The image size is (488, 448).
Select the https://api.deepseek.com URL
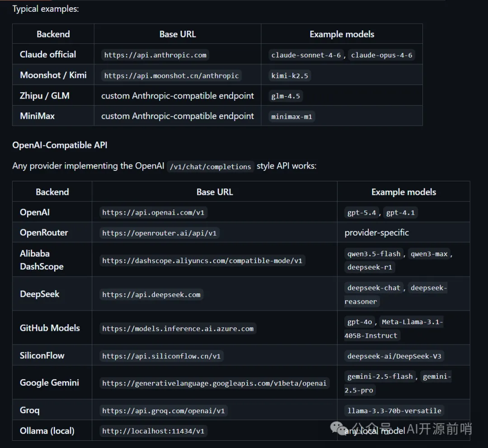point(151,295)
